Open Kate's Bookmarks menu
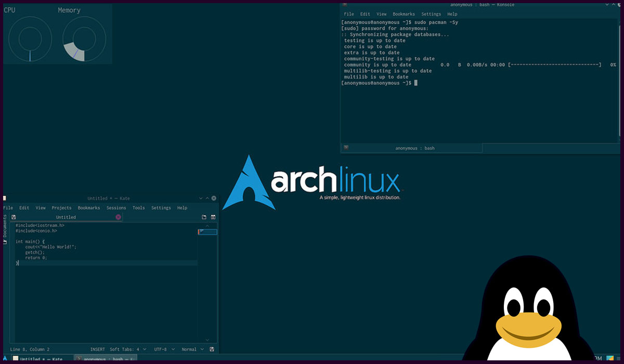Image resolution: width=624 pixels, height=364 pixels. pos(89,207)
